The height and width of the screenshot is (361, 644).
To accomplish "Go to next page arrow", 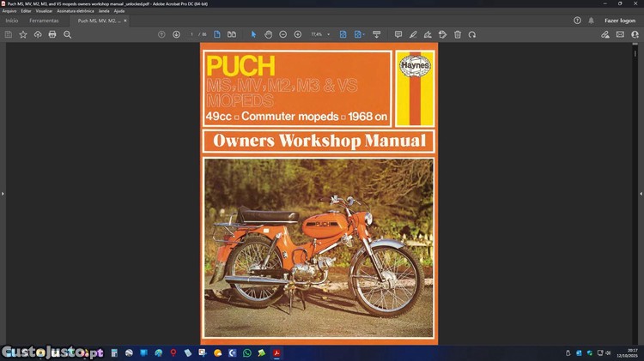I will [176, 34].
